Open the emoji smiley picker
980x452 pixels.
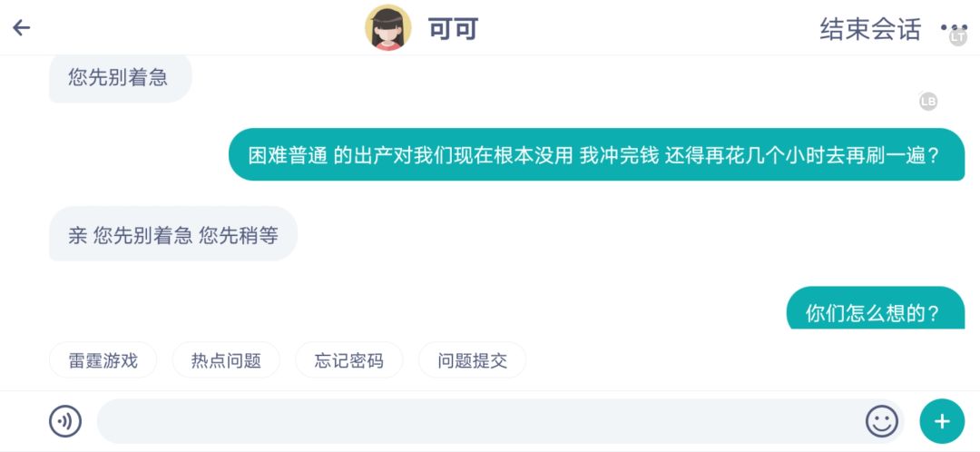tap(881, 421)
